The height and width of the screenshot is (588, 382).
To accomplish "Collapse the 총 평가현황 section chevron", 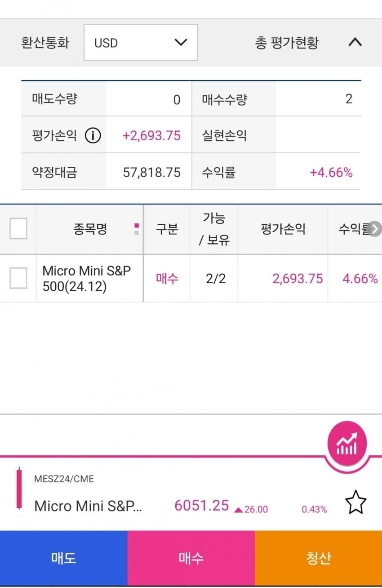I will pyautogui.click(x=355, y=42).
